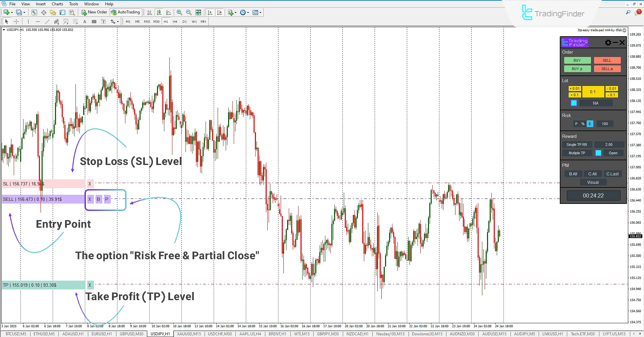Image resolution: width=644 pixels, height=337 pixels.
Task: Expand the arrows tool dropdown
Action: point(117,21)
